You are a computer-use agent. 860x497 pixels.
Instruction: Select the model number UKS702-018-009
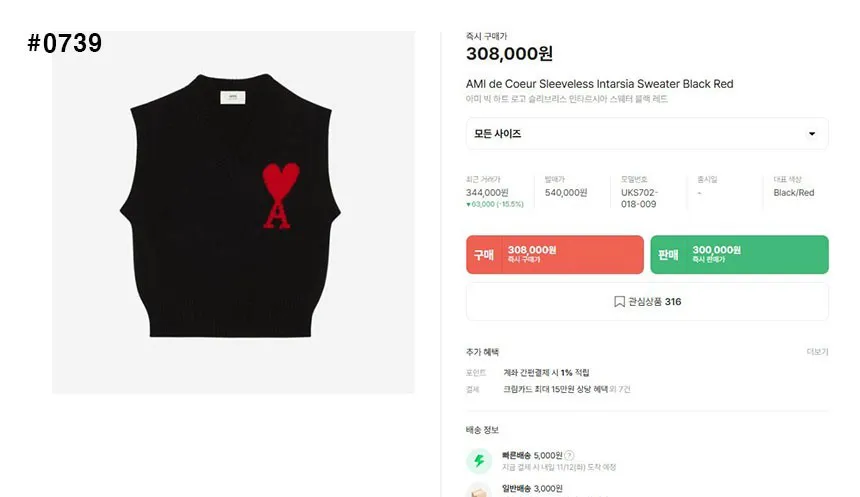[x=639, y=198]
